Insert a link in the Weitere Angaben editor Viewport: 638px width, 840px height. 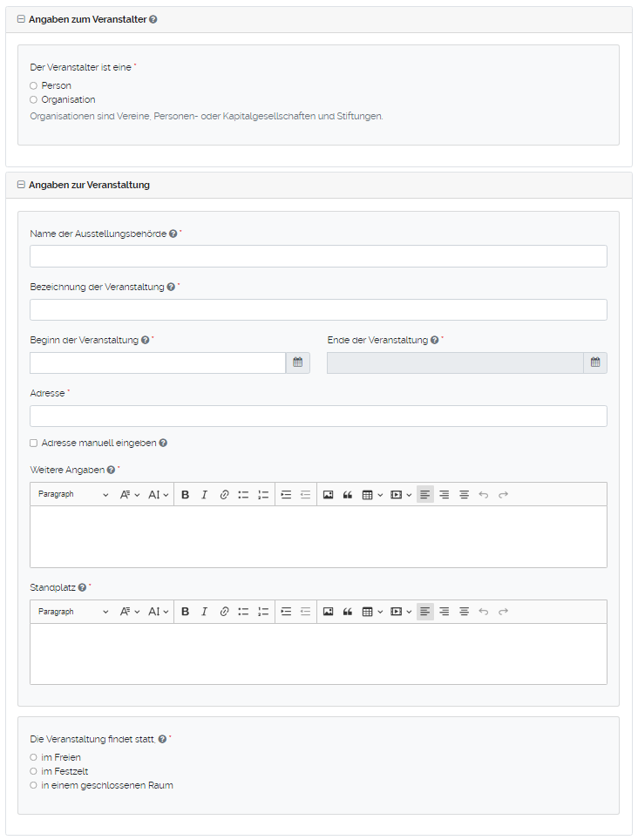pos(224,494)
